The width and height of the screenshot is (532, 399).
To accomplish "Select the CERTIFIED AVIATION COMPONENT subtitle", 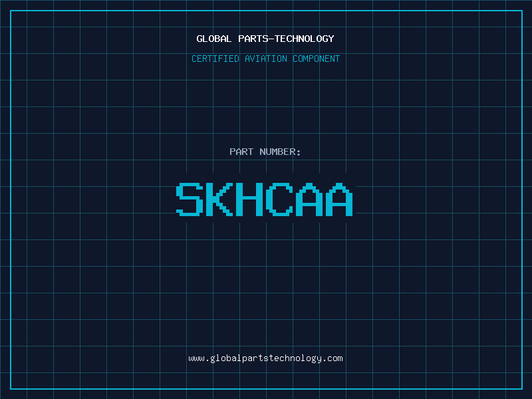I will point(265,59).
